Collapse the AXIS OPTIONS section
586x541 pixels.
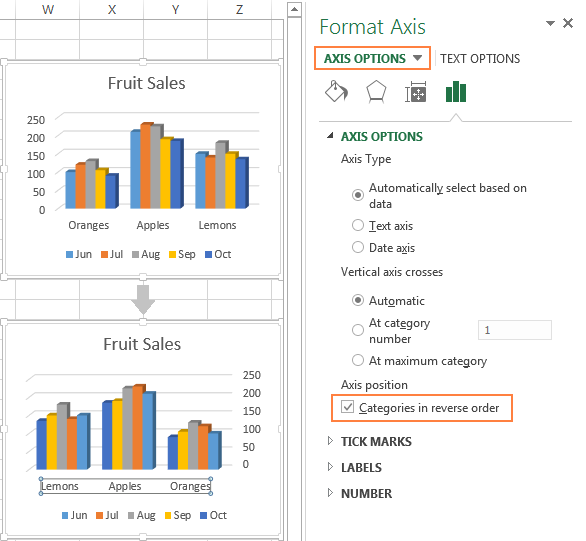330,136
